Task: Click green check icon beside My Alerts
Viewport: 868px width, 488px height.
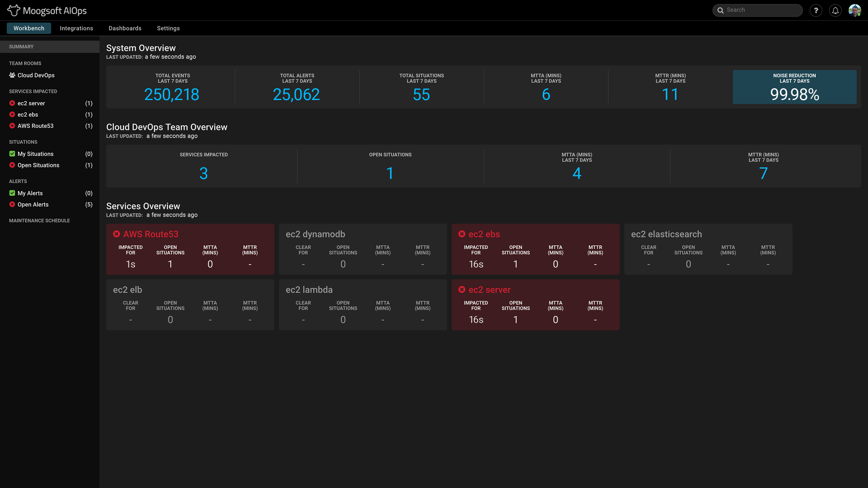Action: pos(12,193)
